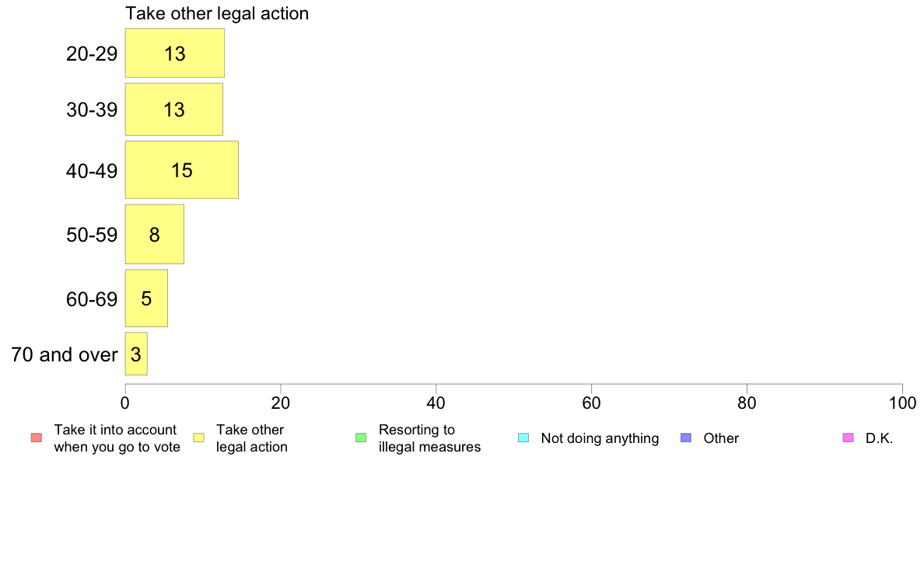Click the '70 and over' axis label

(x=65, y=354)
